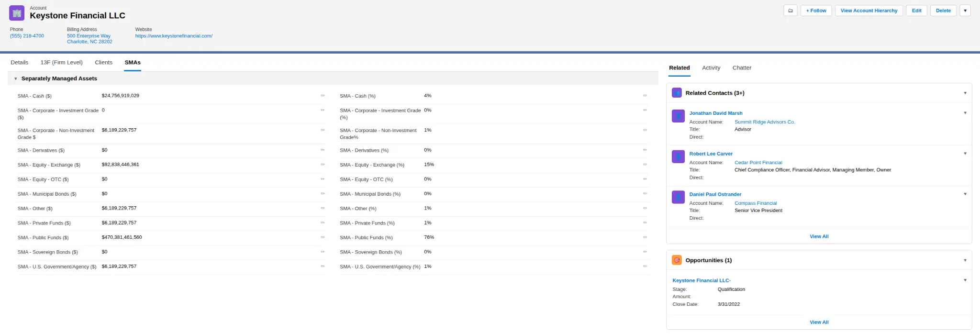Edit SMA - Municipal Bonds ($) pencil icon
980x334 pixels.
[x=323, y=194]
